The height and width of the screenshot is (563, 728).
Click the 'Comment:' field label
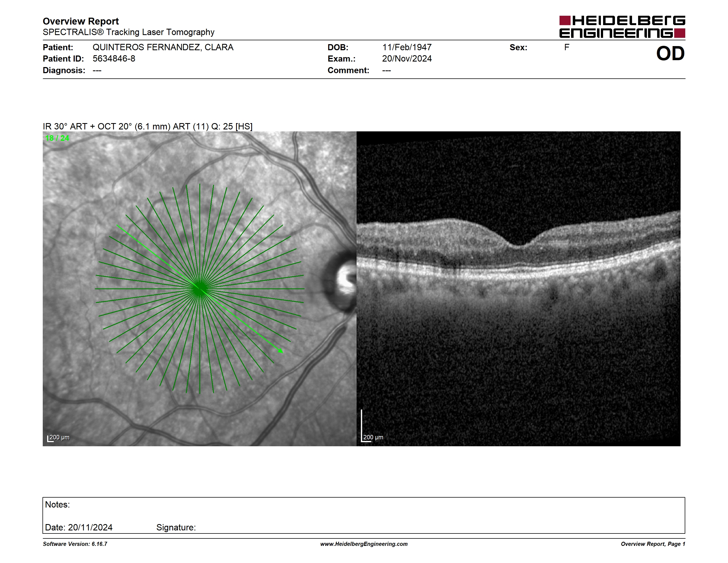[x=348, y=70]
